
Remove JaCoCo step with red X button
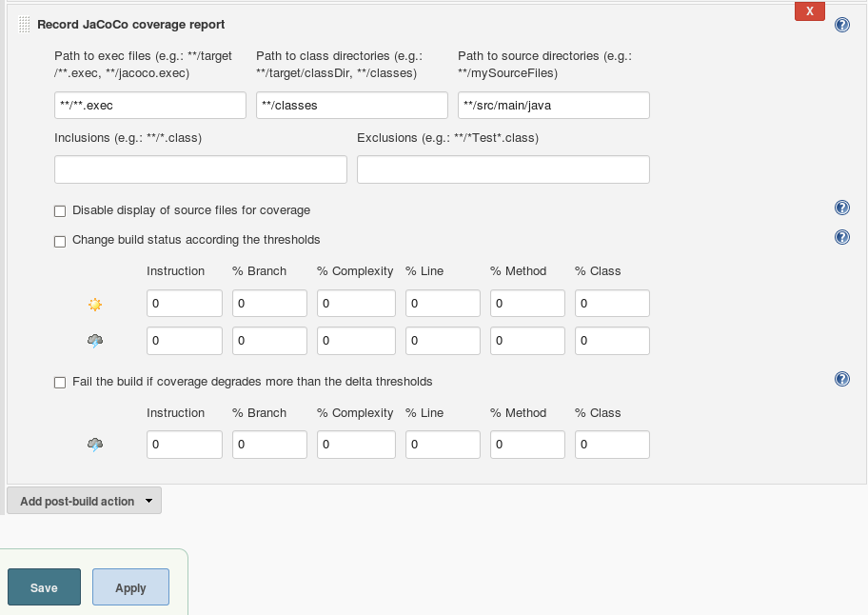[x=809, y=11]
